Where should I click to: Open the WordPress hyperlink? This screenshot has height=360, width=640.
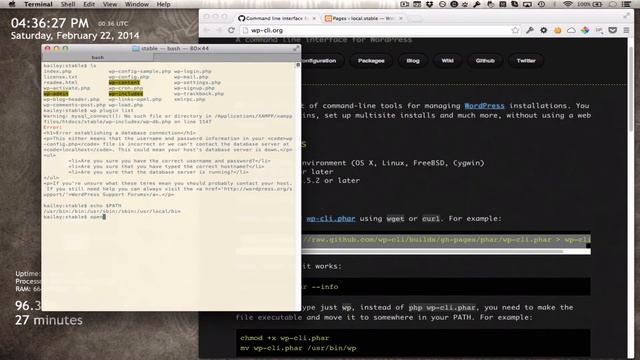click(x=484, y=106)
